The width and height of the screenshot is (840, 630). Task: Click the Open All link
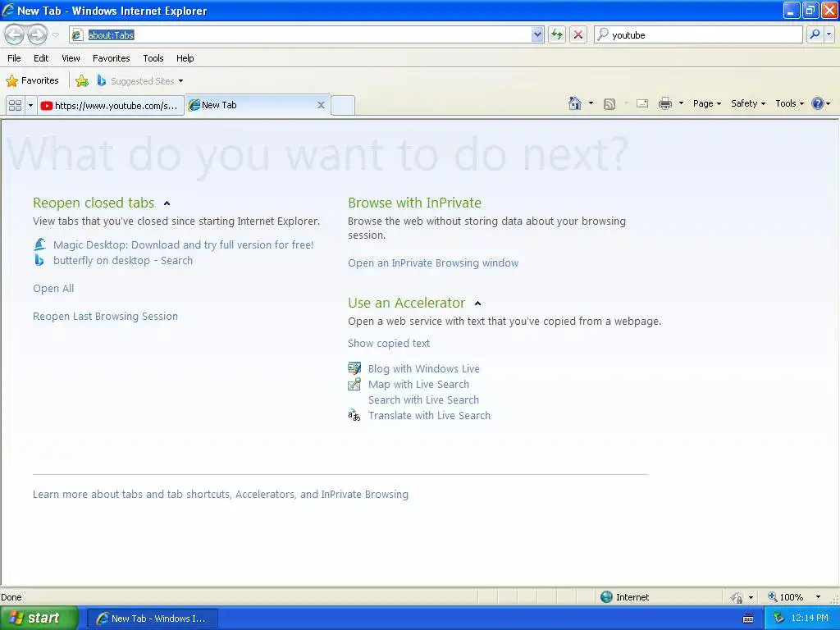point(53,288)
